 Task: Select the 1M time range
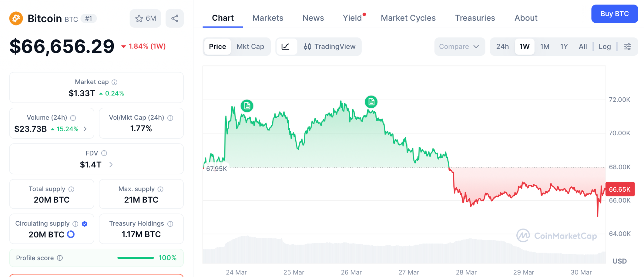point(544,47)
